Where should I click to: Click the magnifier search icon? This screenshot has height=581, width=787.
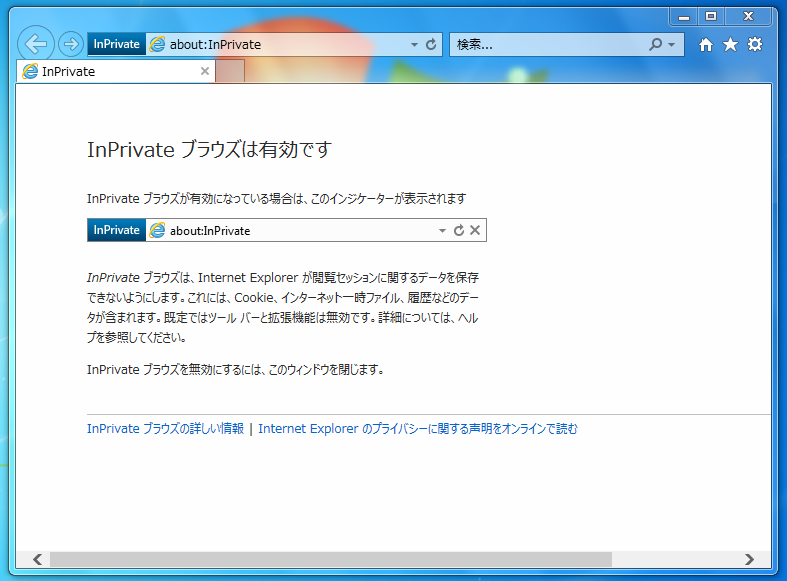click(655, 44)
